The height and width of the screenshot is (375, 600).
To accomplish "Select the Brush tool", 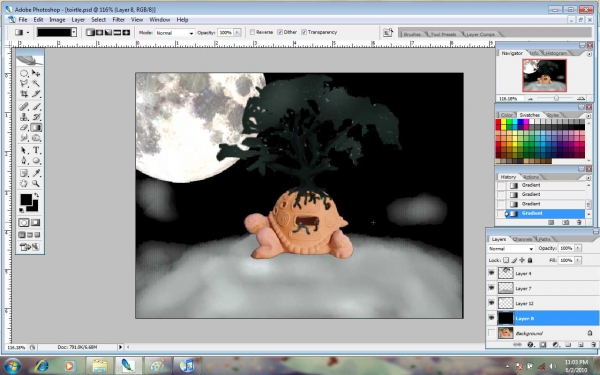I will (36, 107).
